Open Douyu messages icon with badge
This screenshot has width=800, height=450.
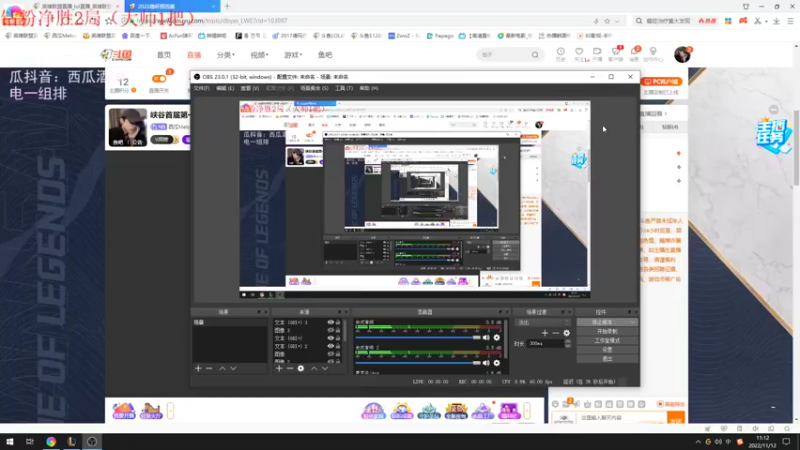634,52
